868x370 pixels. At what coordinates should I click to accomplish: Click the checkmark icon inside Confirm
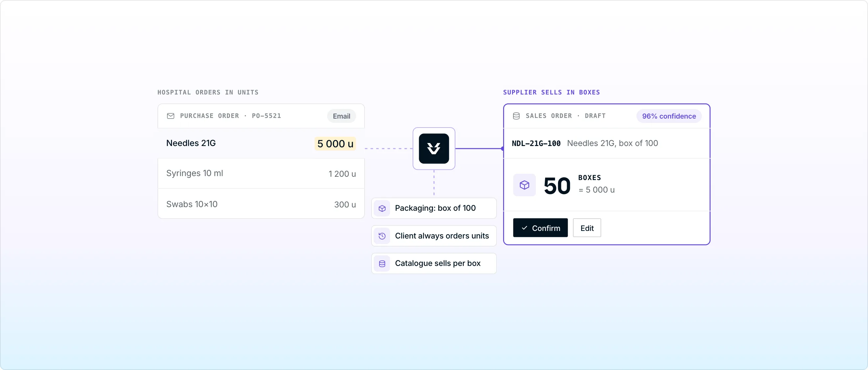click(524, 228)
